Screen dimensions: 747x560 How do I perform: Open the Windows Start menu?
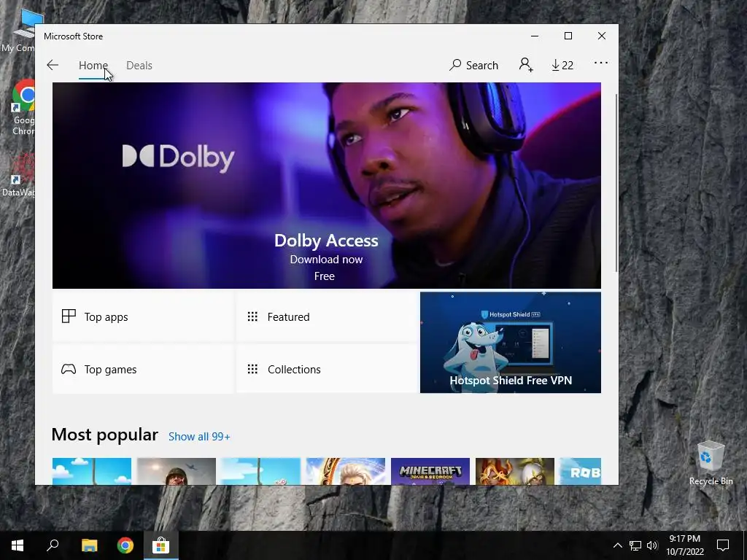pyautogui.click(x=18, y=545)
